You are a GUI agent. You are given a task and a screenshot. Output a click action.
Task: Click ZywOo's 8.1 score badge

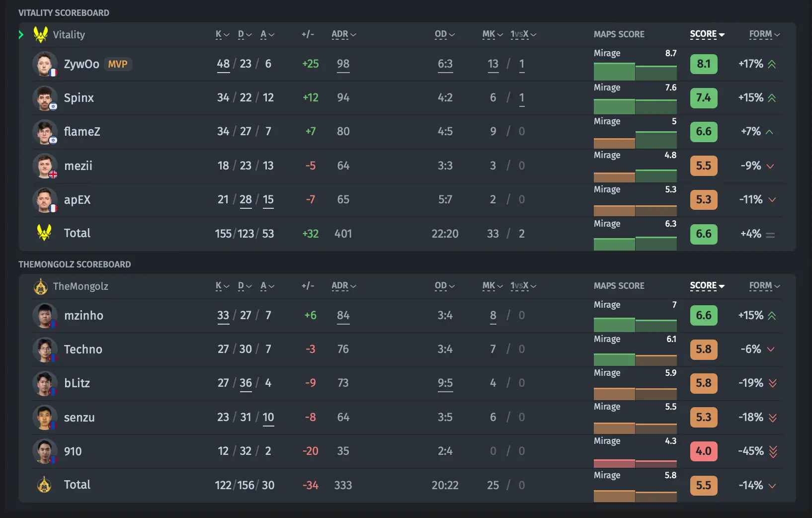[704, 64]
